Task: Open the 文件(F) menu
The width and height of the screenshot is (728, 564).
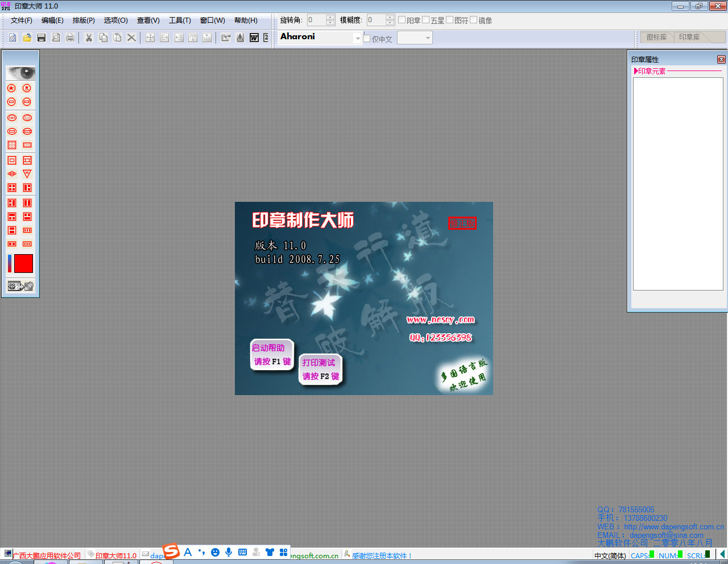Action: [21, 20]
